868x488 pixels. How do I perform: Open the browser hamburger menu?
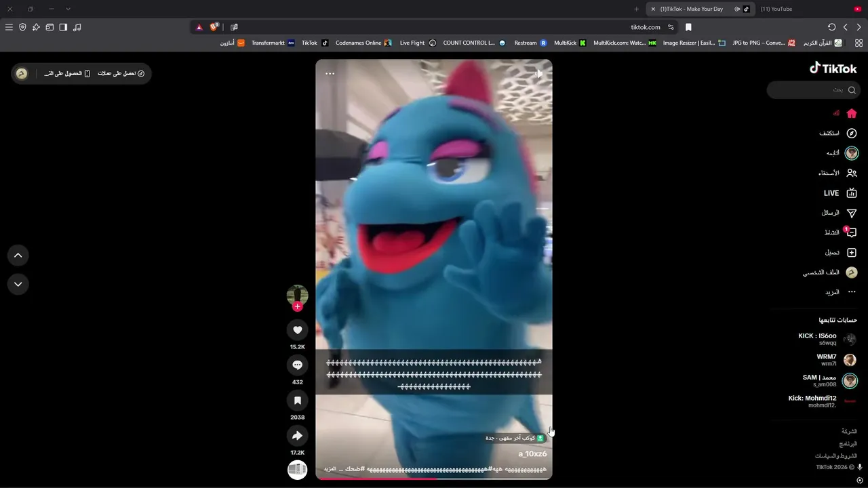pos(9,27)
